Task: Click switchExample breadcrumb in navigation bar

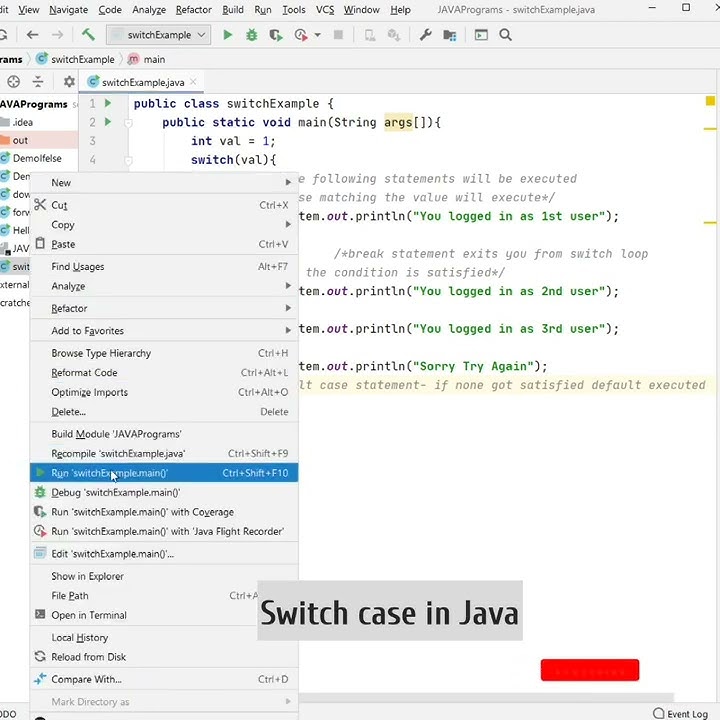Action: 76,59
